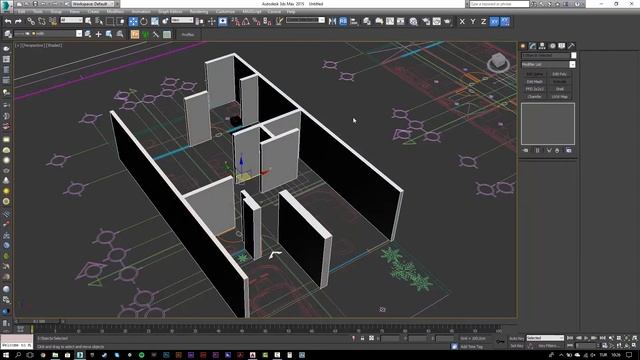This screenshot has width=640, height=360.
Task: Open the Customize menu
Action: (225, 12)
